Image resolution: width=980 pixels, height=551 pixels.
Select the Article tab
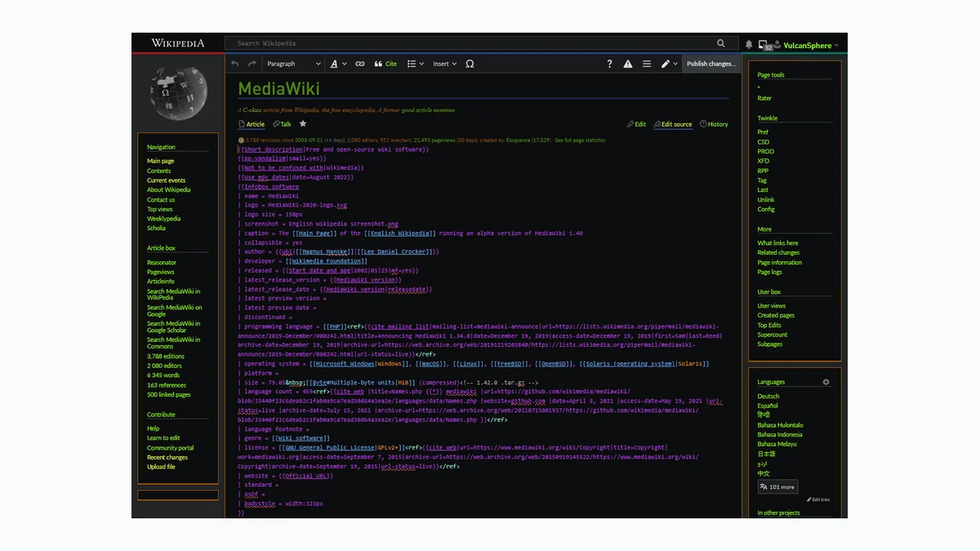click(x=252, y=124)
